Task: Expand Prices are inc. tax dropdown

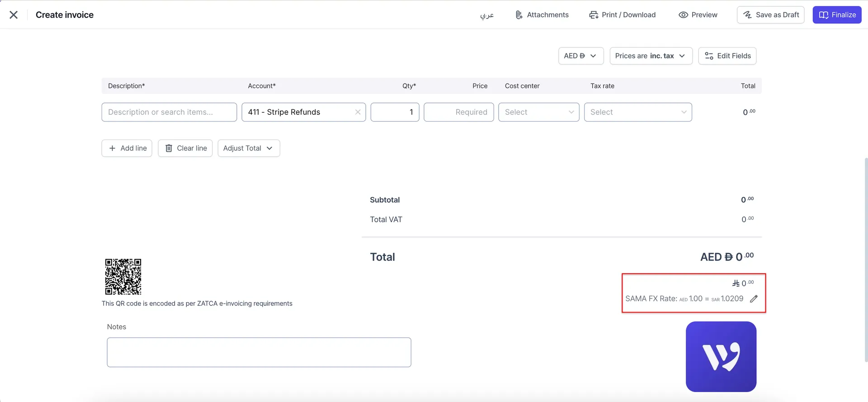Action: click(x=651, y=56)
